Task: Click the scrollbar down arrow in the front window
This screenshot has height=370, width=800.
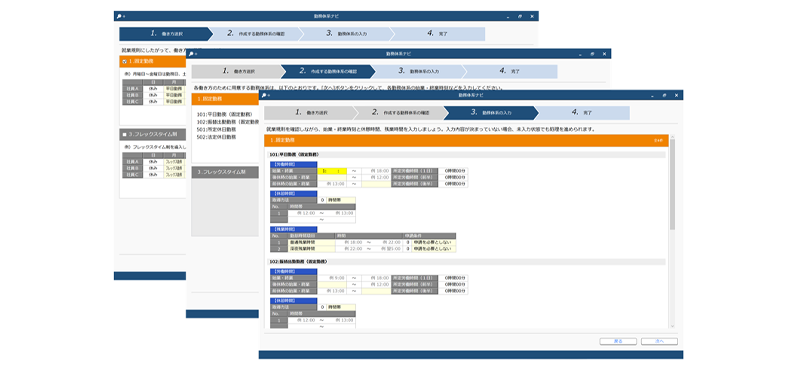Action: point(672,326)
